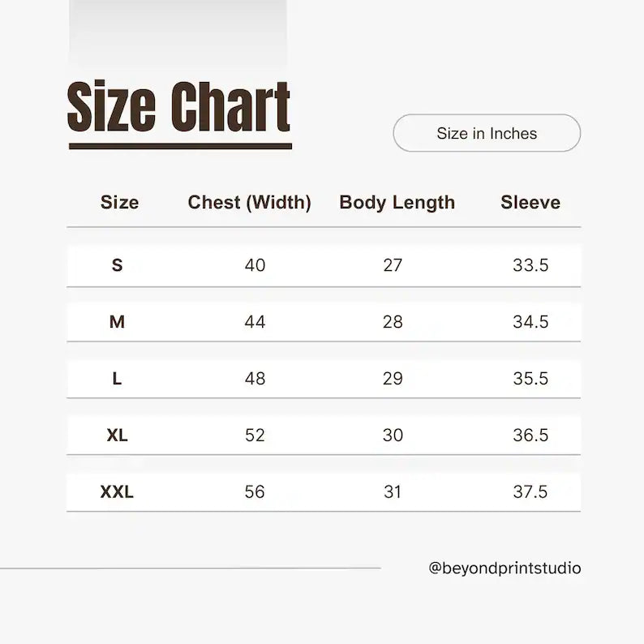Click body length value 30

point(393,436)
